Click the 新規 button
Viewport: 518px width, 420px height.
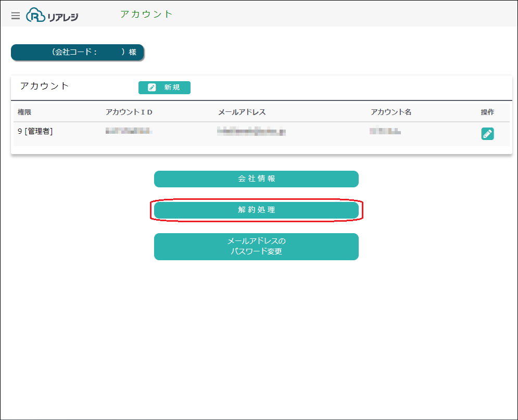coord(164,87)
